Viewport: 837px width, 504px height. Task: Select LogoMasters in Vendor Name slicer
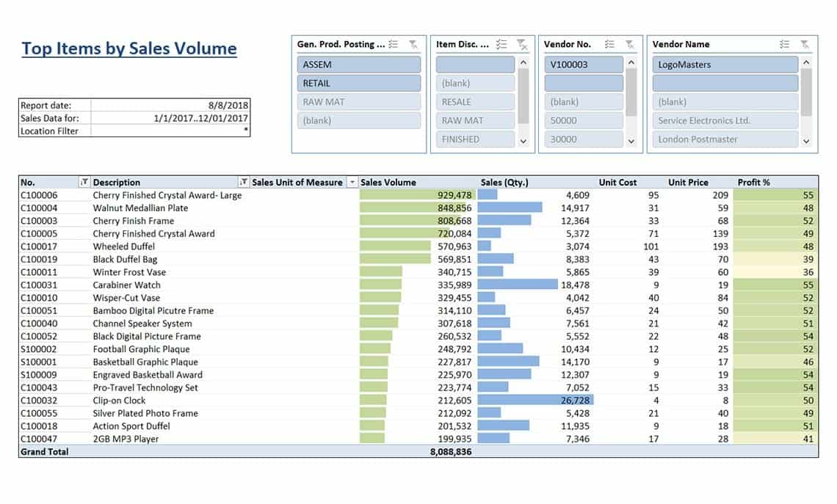click(725, 65)
